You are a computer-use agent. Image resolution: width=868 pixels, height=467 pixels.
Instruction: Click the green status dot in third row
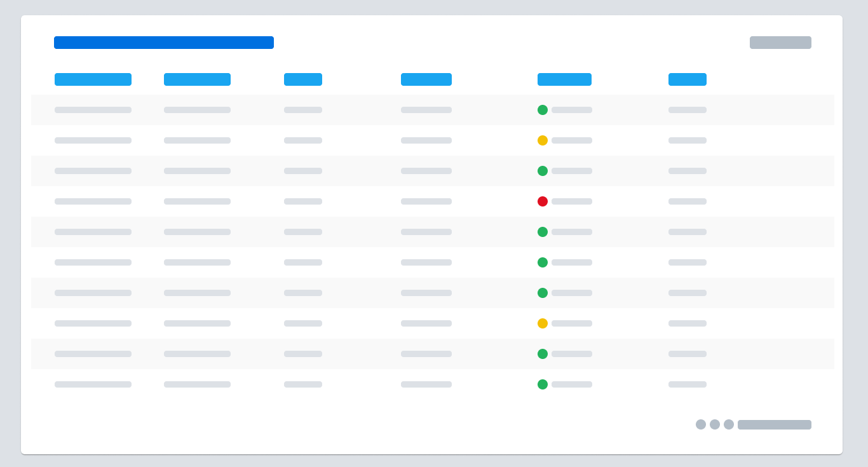pos(543,171)
